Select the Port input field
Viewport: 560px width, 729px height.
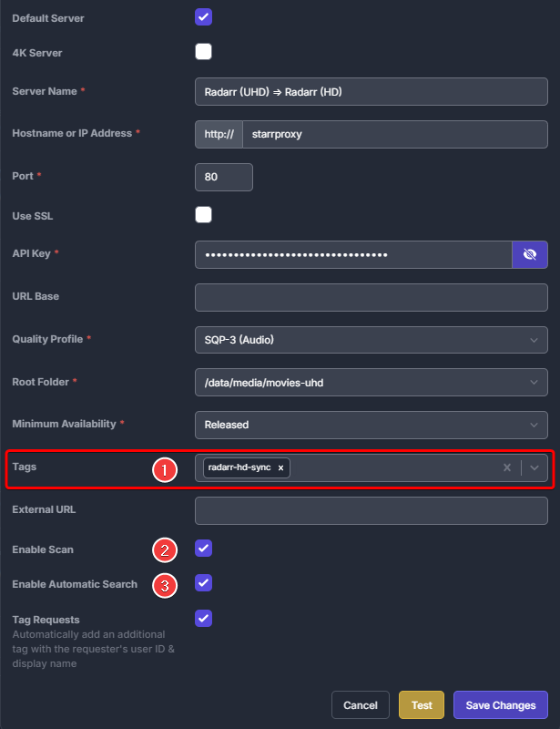point(223,177)
